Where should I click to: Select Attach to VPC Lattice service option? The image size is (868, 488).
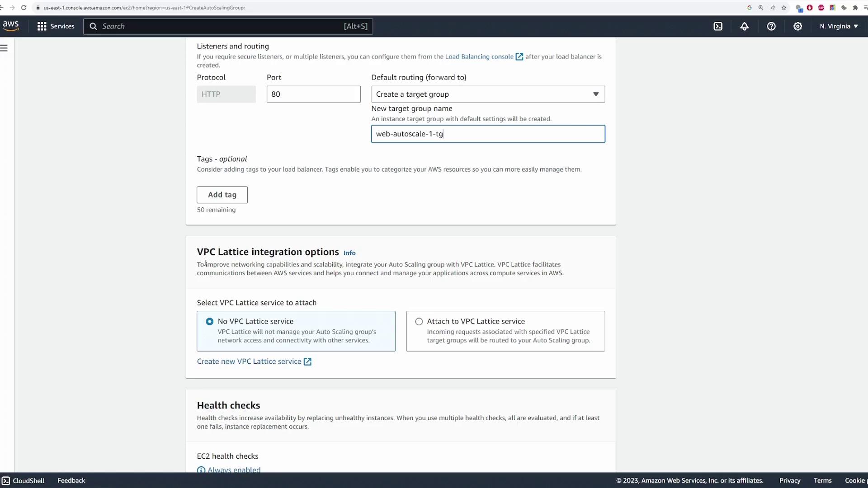point(419,322)
